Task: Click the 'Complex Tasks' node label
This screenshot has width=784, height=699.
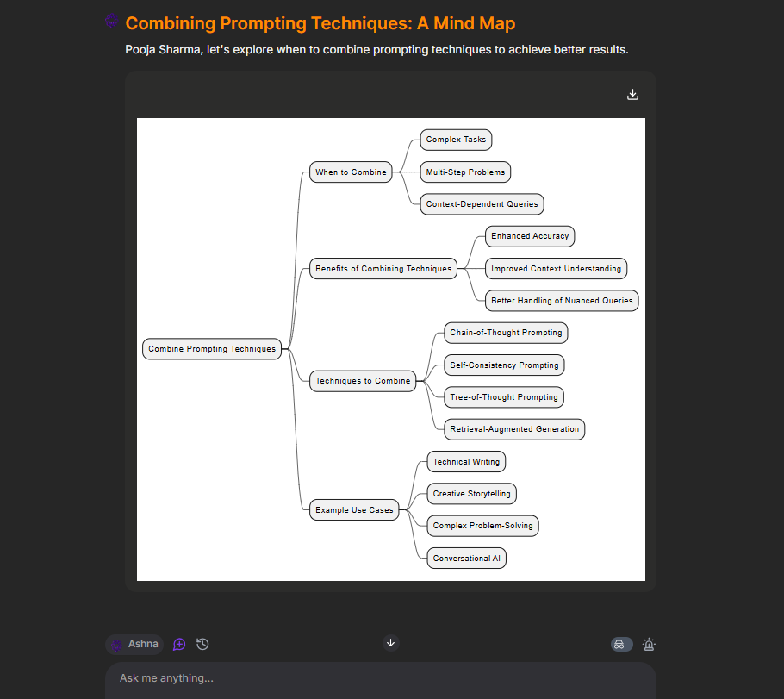Action: tap(456, 139)
